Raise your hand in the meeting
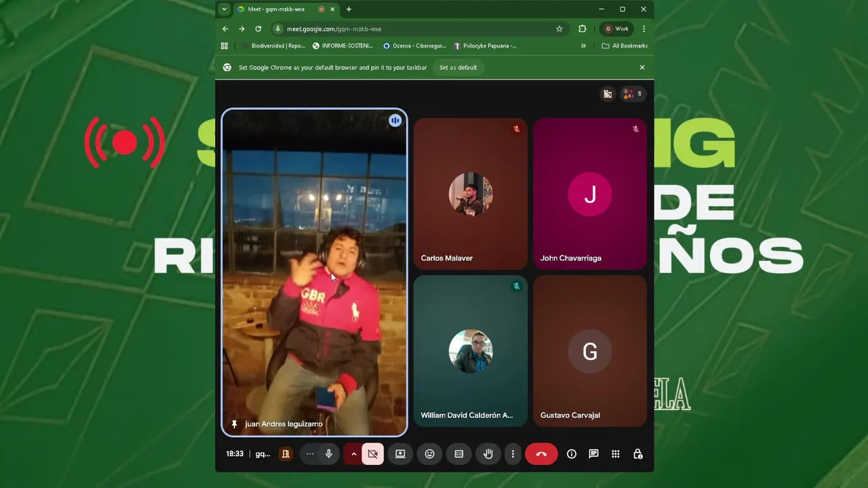Screen dimensions: 868x488 click(x=488, y=454)
